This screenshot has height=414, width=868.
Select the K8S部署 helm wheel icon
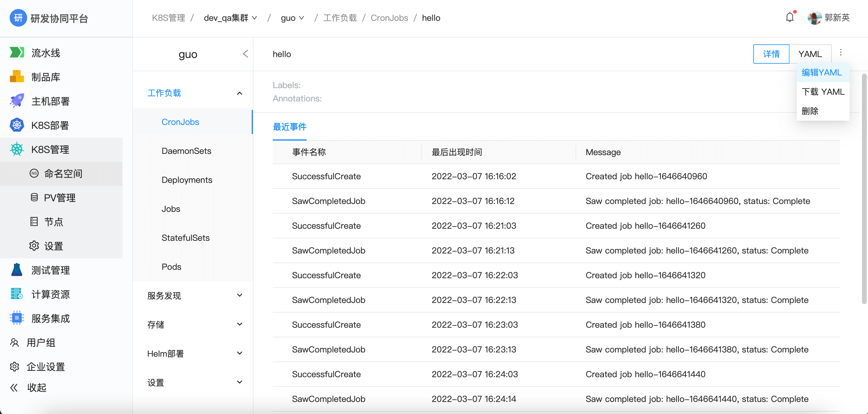pyautogui.click(x=17, y=125)
